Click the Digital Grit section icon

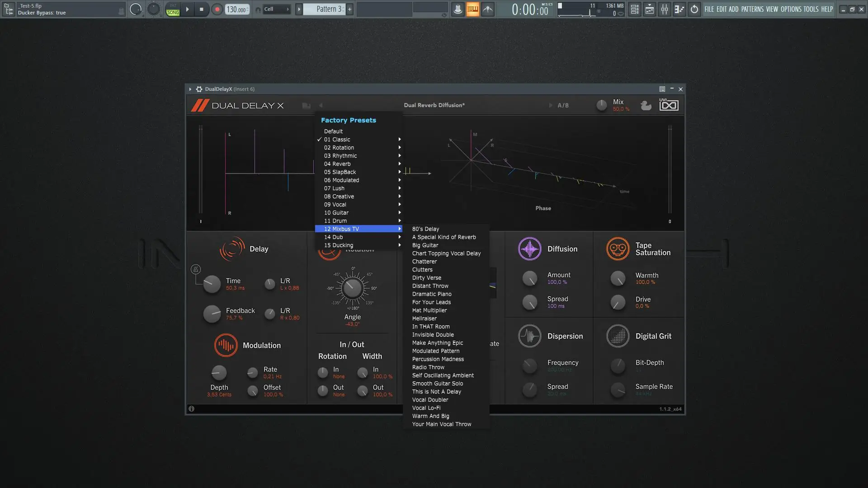pyautogui.click(x=618, y=336)
